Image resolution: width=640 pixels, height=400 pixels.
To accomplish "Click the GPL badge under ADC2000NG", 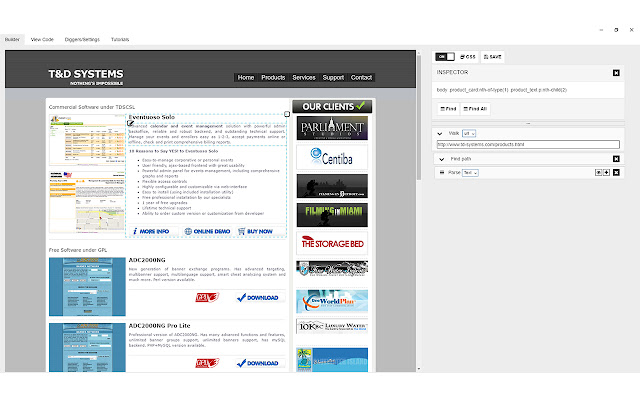I will coord(207,298).
